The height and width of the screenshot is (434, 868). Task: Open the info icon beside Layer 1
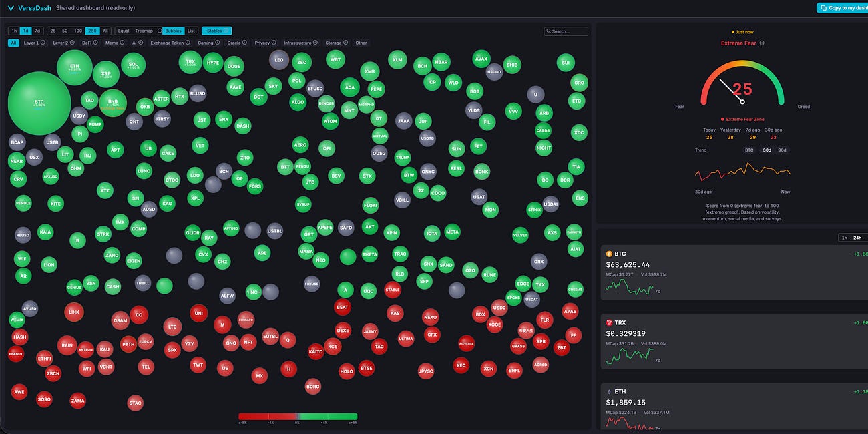(43, 42)
